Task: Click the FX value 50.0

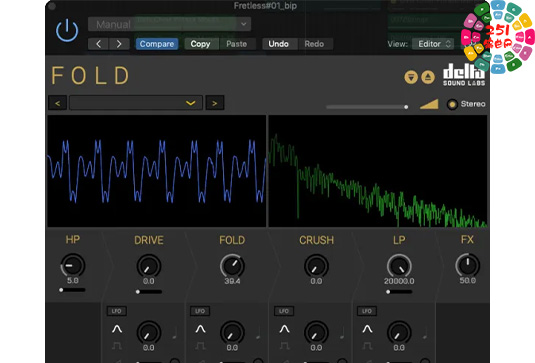Action: tap(467, 281)
